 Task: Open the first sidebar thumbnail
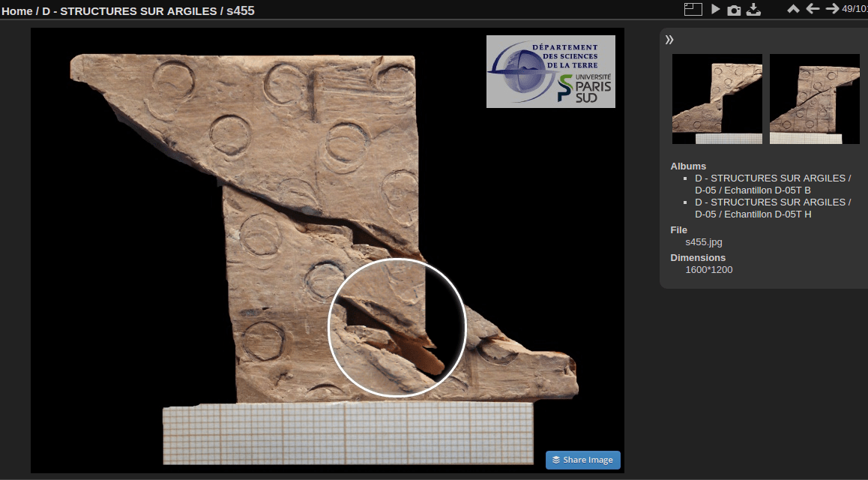[x=717, y=99]
